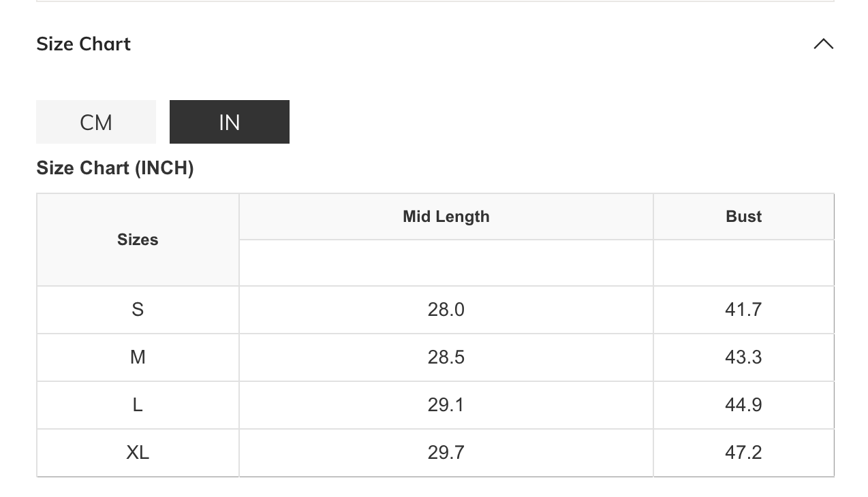Collapse the Size Chart section chevron
The image size is (868, 497).
click(823, 44)
